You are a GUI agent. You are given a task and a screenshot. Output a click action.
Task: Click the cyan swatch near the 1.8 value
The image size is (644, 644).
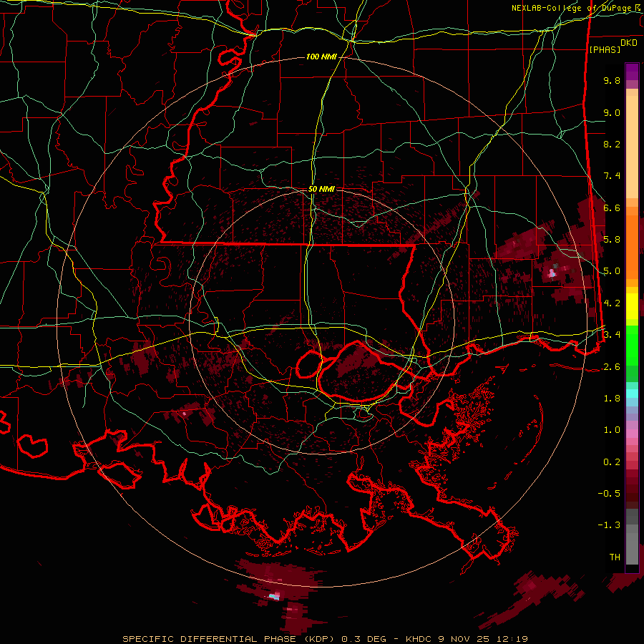(632, 394)
